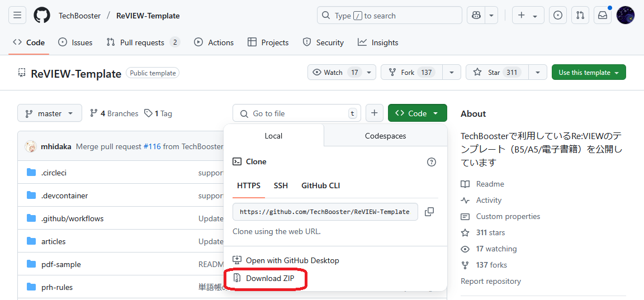The image size is (644, 300).
Task: View the 137 forks link
Action: pos(484,265)
